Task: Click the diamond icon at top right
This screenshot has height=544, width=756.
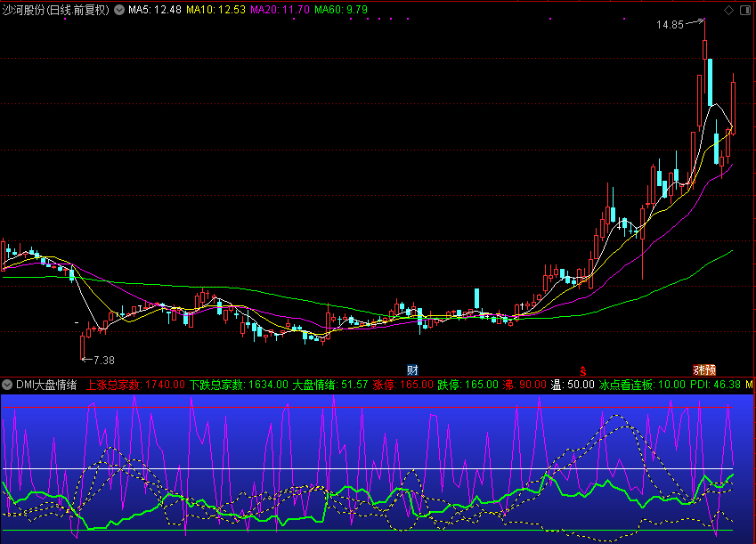Action: [728, 10]
